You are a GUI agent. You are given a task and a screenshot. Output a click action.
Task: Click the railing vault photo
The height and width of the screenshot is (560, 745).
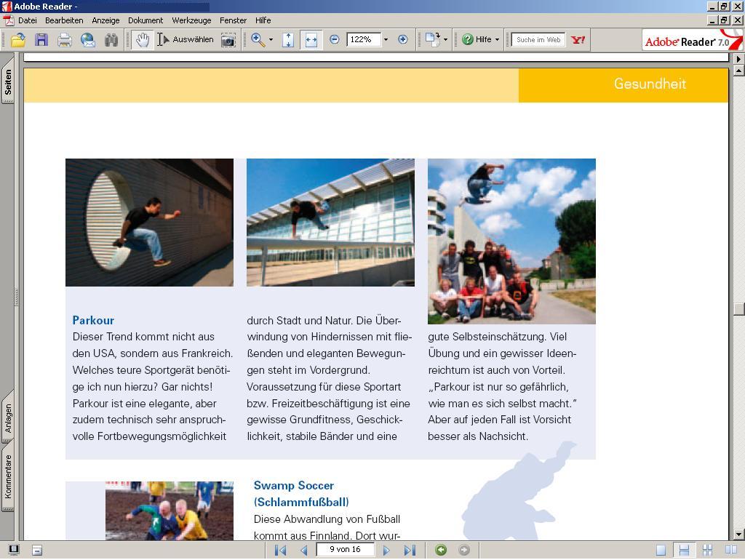330,223
